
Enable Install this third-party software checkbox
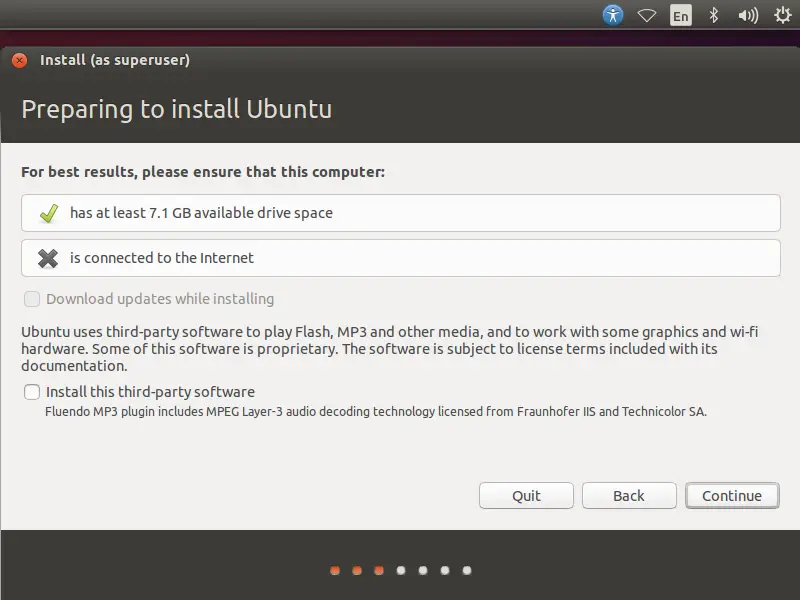[32, 392]
